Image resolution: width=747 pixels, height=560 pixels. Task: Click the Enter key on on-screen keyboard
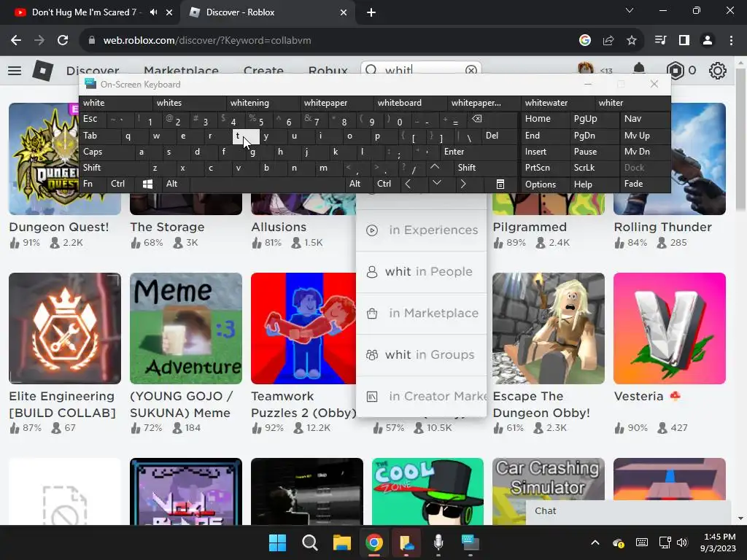479,152
